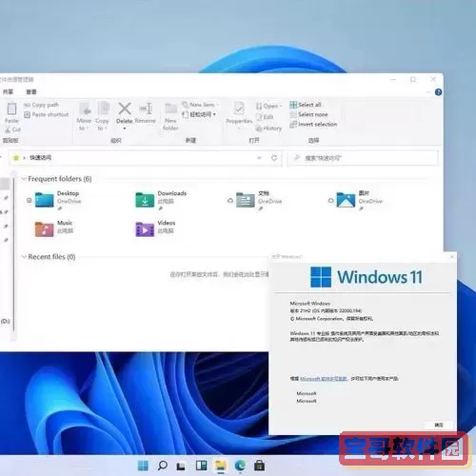Open the View ribbon tab
This screenshot has width=476, height=476.
31,91
